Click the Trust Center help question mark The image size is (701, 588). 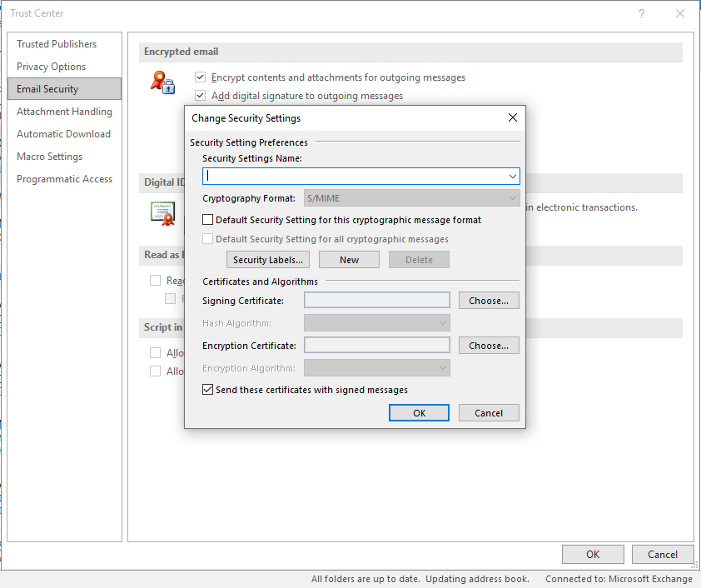642,13
